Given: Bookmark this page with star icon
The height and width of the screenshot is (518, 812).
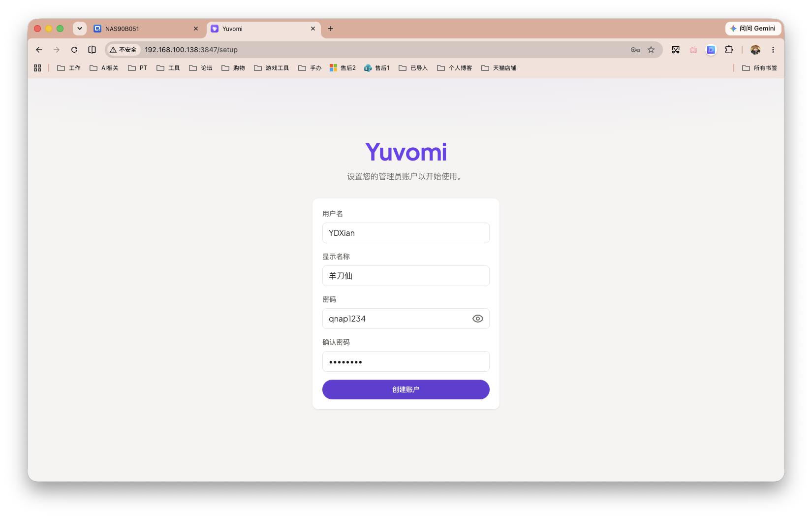Looking at the screenshot, I should 651,50.
